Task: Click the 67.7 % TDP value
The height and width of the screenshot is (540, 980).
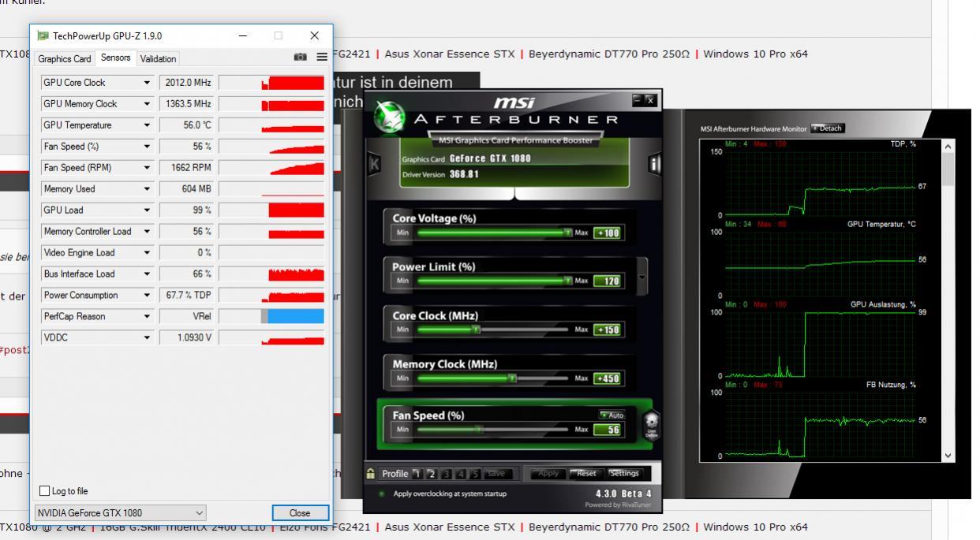Action: pos(187,296)
